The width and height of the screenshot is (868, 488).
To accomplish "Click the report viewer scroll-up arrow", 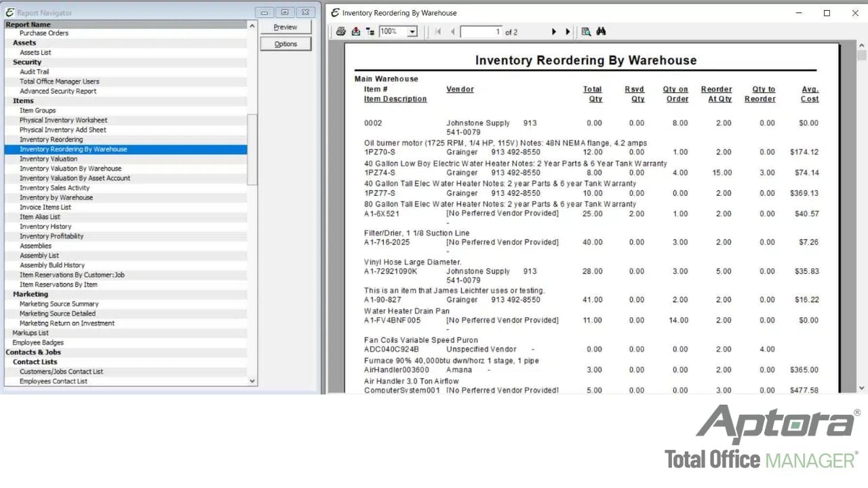I will pos(862,45).
